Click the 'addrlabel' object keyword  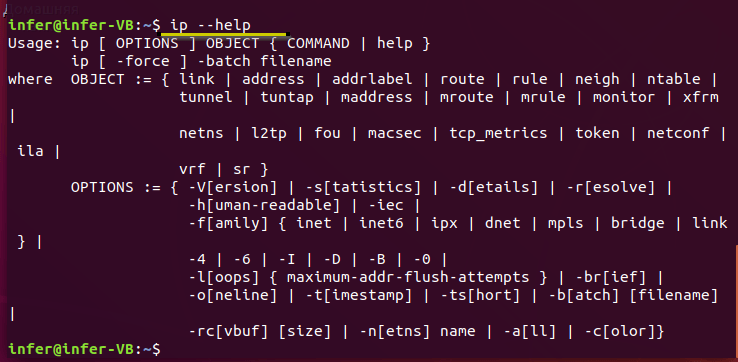coord(372,79)
